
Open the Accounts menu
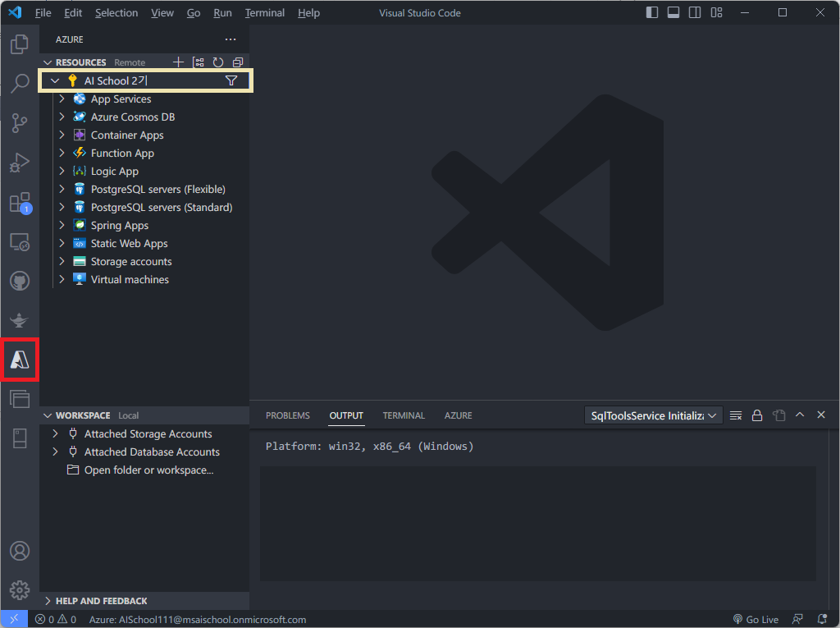click(x=20, y=552)
